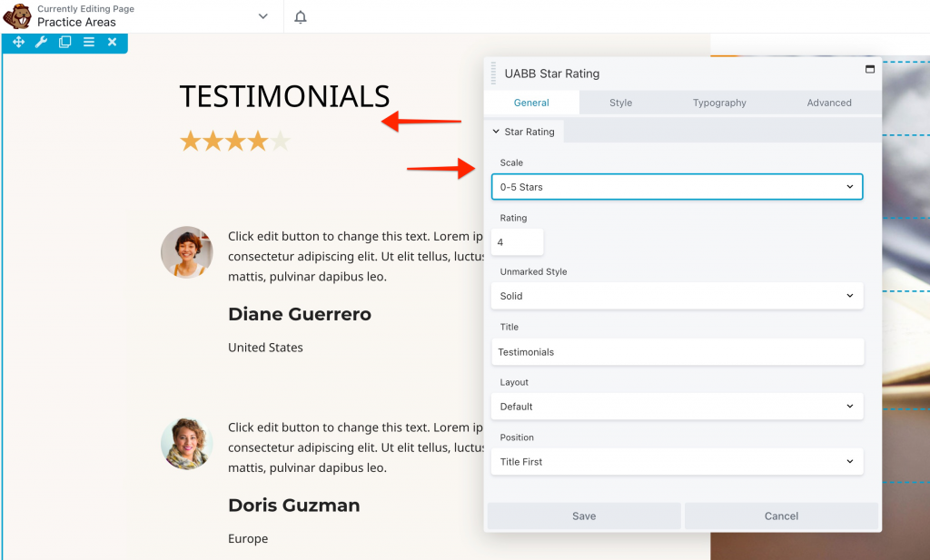Open the Typography tab
The image size is (930, 560).
tap(719, 103)
